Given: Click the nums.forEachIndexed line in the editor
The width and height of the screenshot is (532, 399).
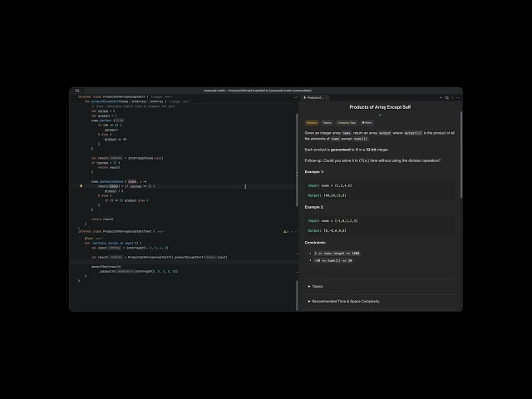Looking at the screenshot, I should click(119, 181).
